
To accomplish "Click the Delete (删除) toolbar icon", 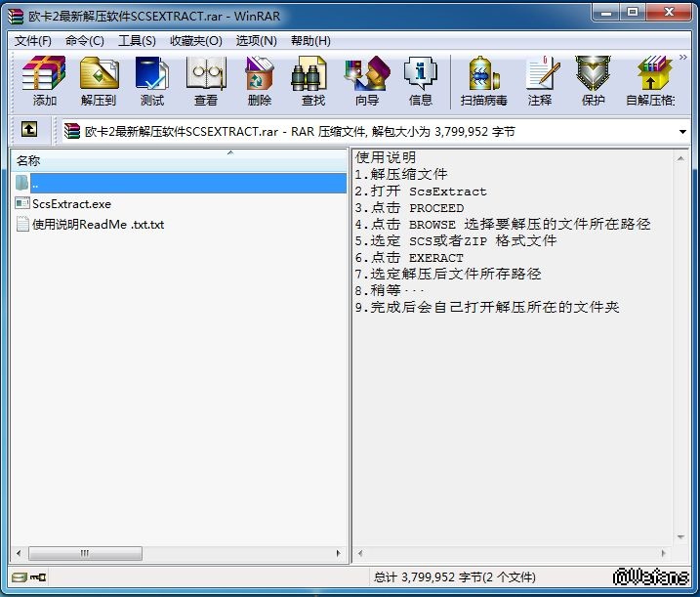I will point(259,81).
